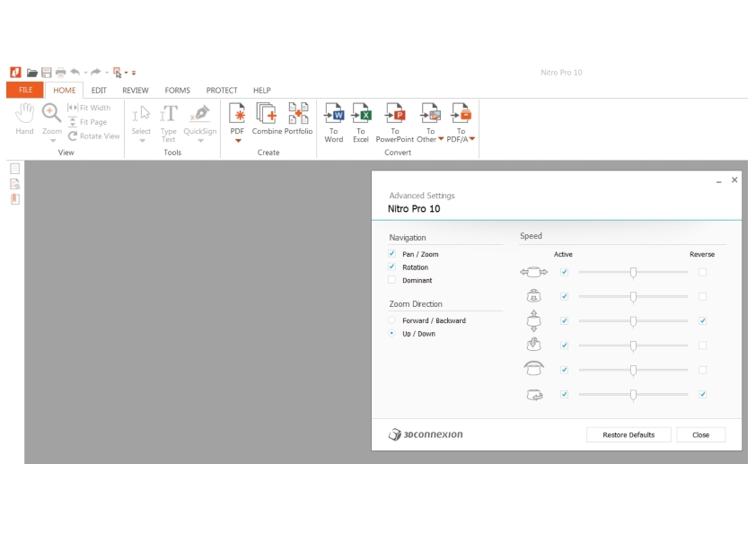The height and width of the screenshot is (534, 756).
Task: Click the 3Dconnexion logo
Action: (x=426, y=434)
